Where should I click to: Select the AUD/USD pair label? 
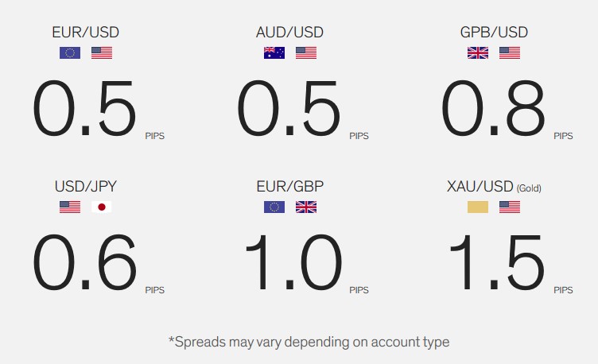289,33
